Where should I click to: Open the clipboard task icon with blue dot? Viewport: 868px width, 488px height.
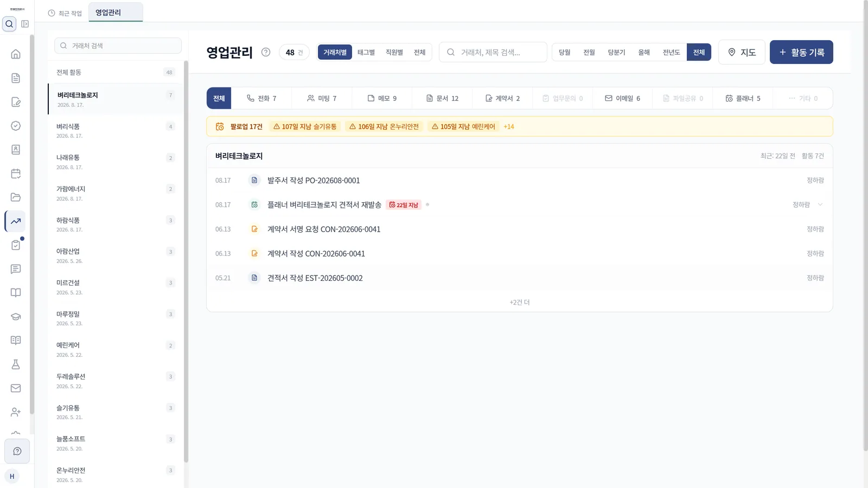pos(16,245)
